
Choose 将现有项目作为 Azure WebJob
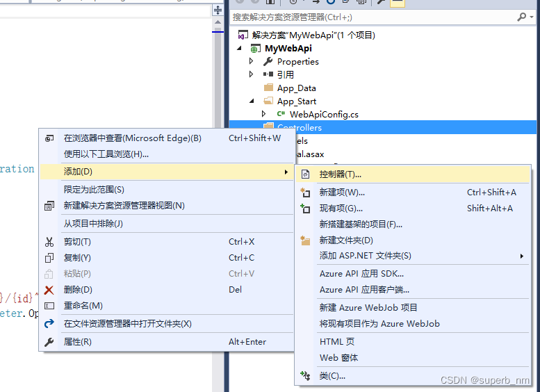click(x=413, y=324)
